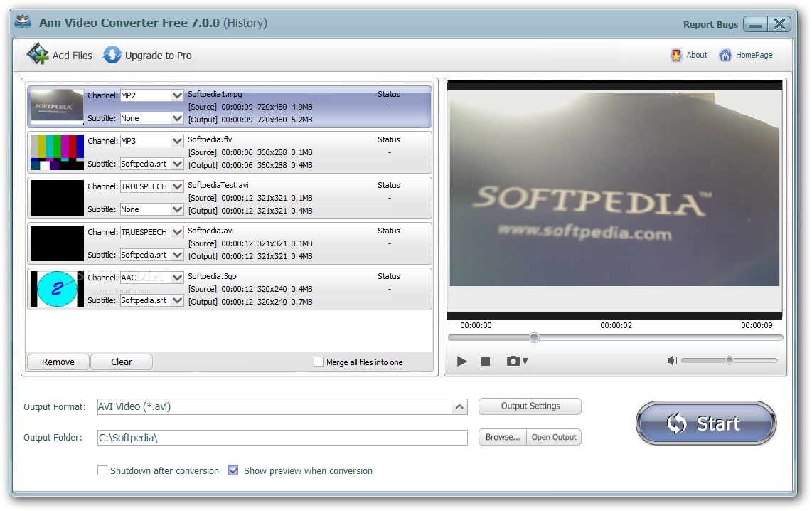This screenshot has width=812, height=511.
Task: Mute audio with the speaker icon
Action: pos(672,360)
